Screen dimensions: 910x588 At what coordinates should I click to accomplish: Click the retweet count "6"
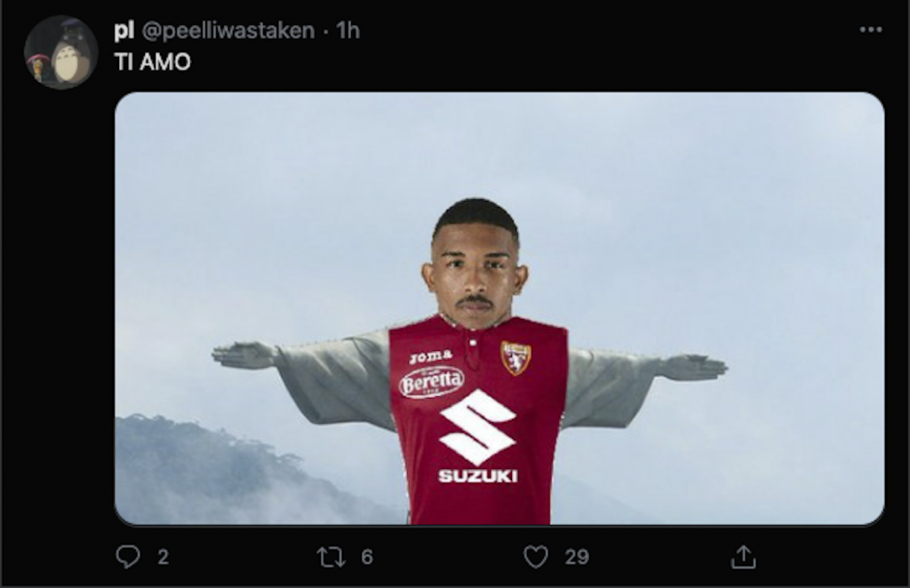(x=366, y=557)
